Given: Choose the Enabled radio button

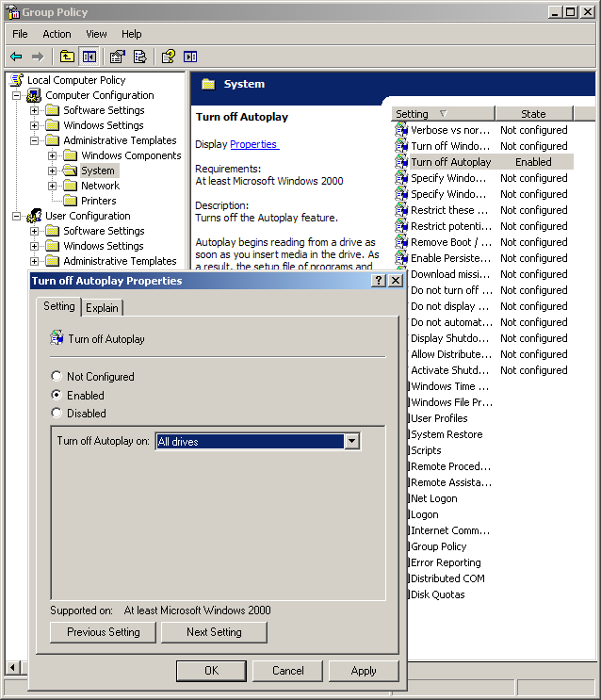Looking at the screenshot, I should click(57, 396).
